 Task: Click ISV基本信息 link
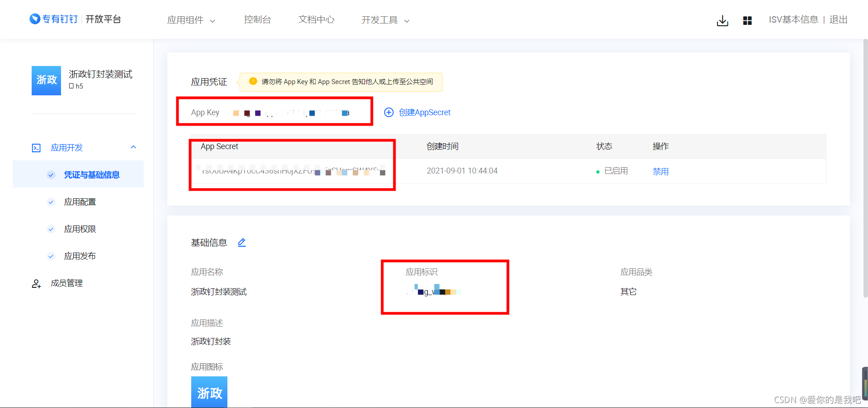793,19
